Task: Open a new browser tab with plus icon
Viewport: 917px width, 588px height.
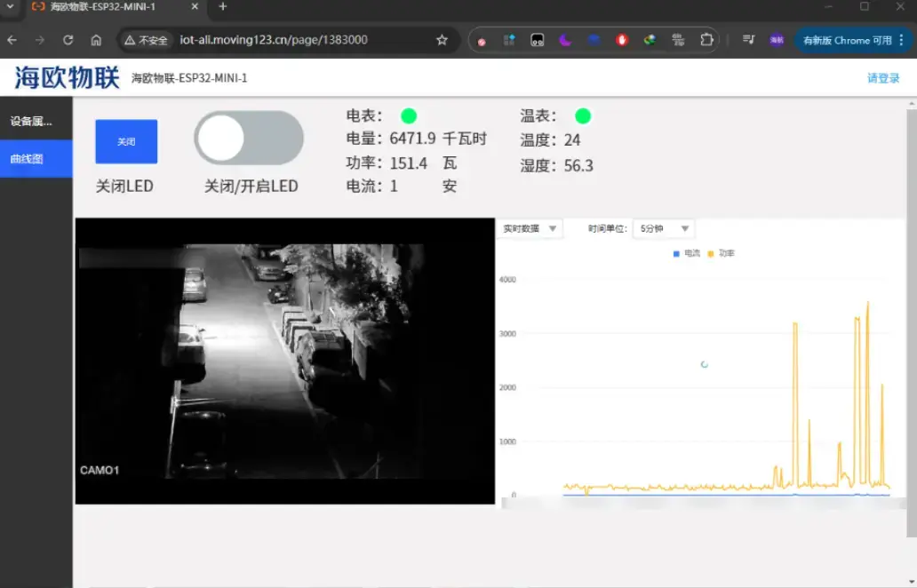Action: 223,7
